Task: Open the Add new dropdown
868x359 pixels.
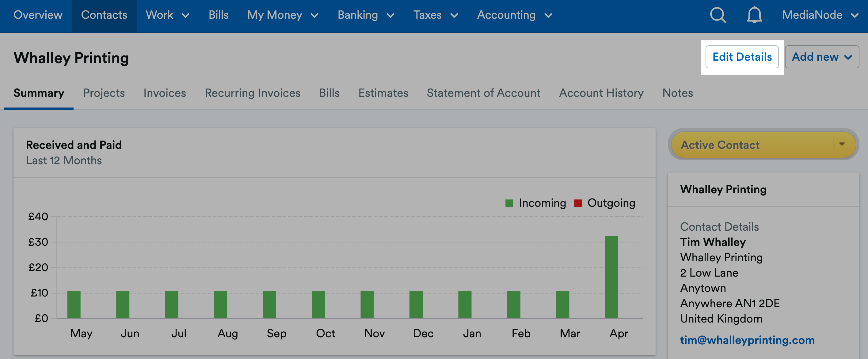Action: 822,57
